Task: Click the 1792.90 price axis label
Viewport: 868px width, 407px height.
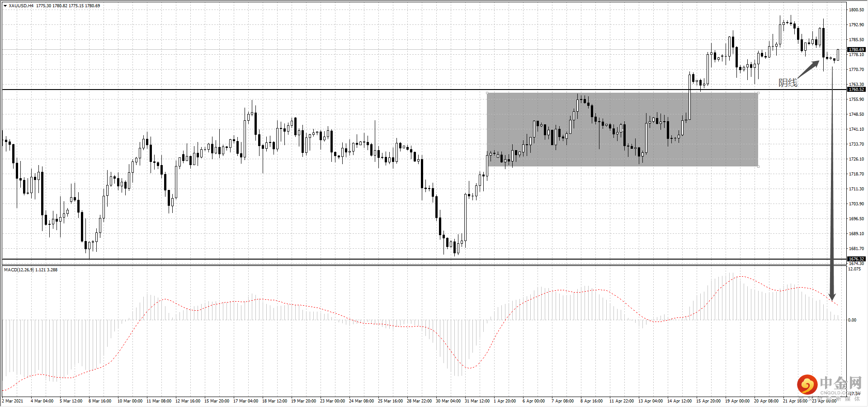Action: point(856,25)
